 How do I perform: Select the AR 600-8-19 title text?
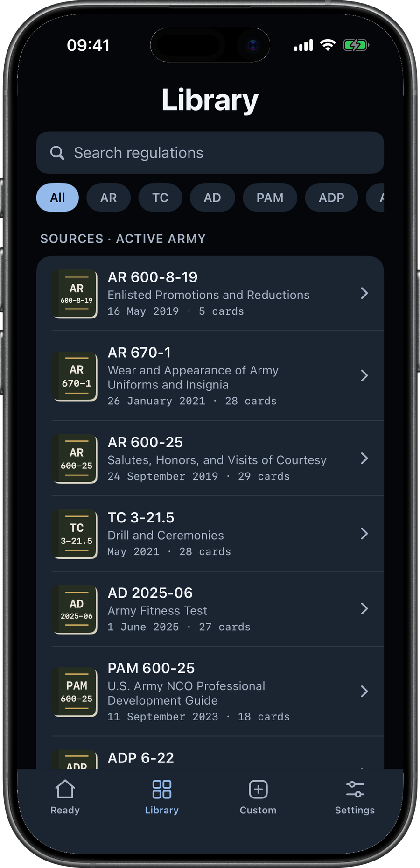pos(153,277)
